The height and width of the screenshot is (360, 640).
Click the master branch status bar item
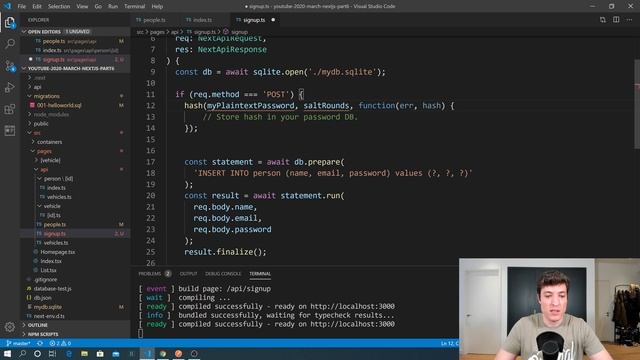[x=19, y=343]
